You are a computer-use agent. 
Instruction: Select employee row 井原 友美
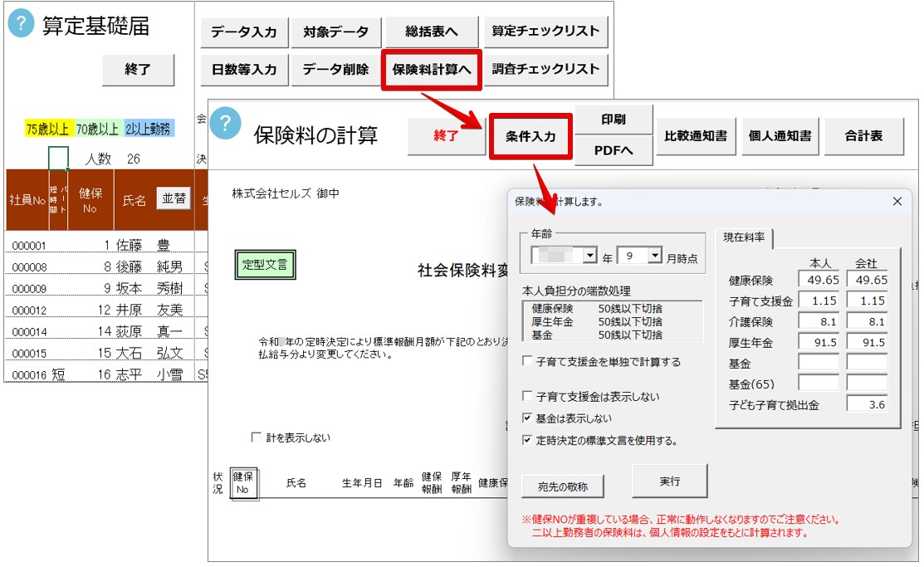pyautogui.click(x=106, y=310)
